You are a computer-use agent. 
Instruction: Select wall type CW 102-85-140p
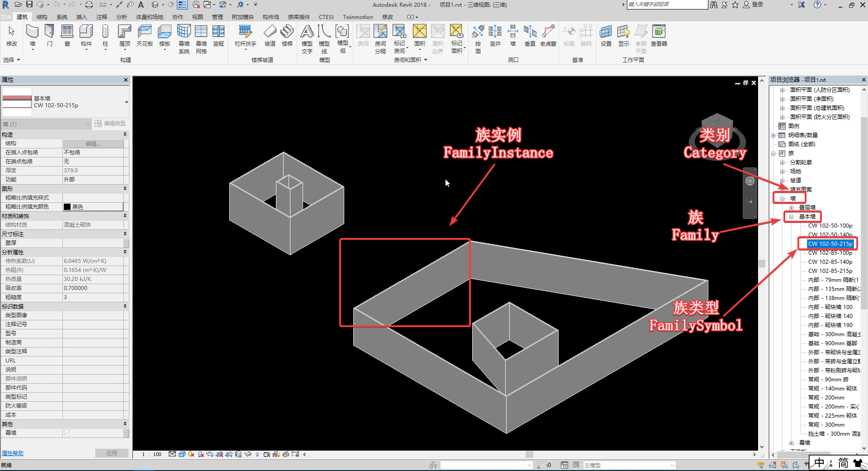point(830,262)
